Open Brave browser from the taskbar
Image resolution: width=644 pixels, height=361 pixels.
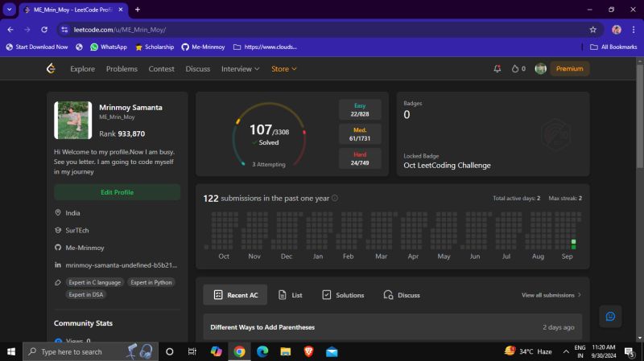tap(308, 351)
